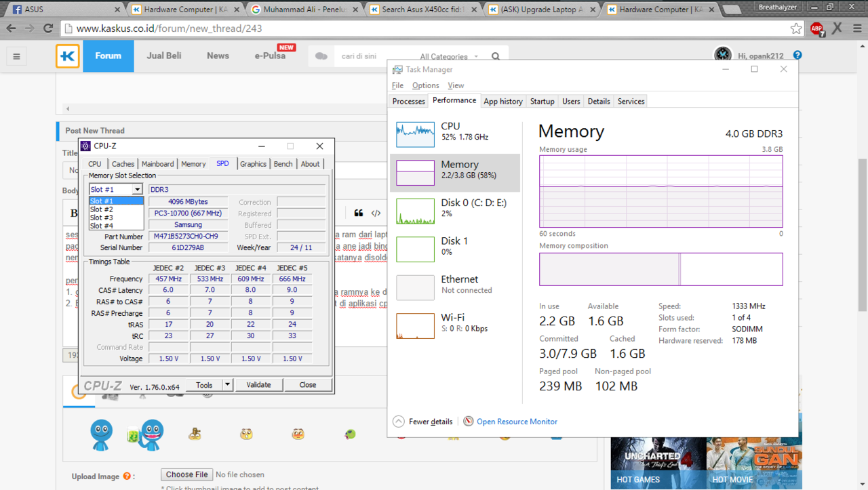The image size is (868, 490).
Task: Open the Options menu in Task Manager
Action: [x=425, y=85]
